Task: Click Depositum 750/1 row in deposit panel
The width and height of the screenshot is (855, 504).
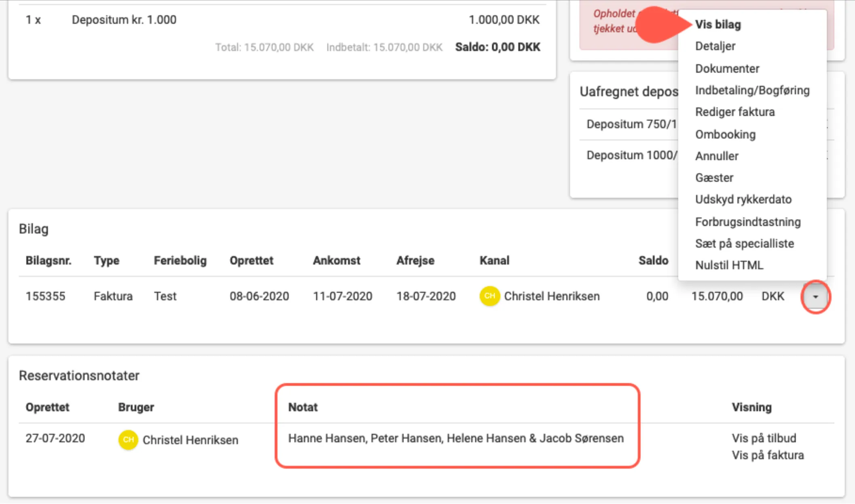Action: 631,124
